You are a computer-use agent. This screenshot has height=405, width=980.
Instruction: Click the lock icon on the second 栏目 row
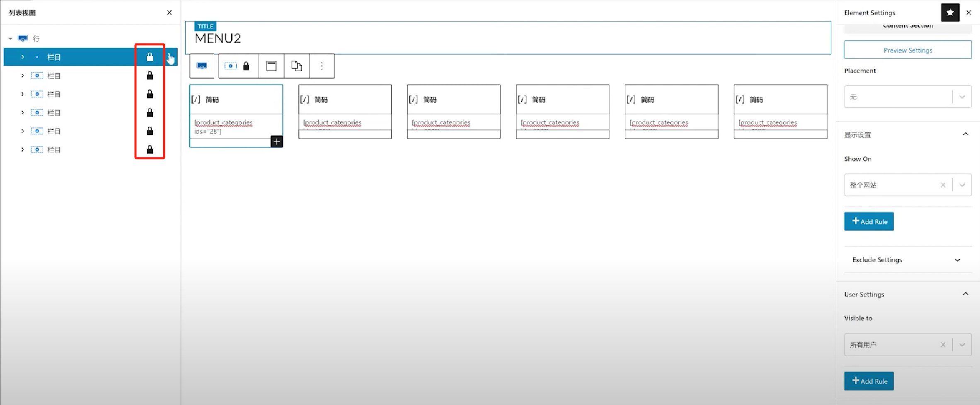click(150, 75)
